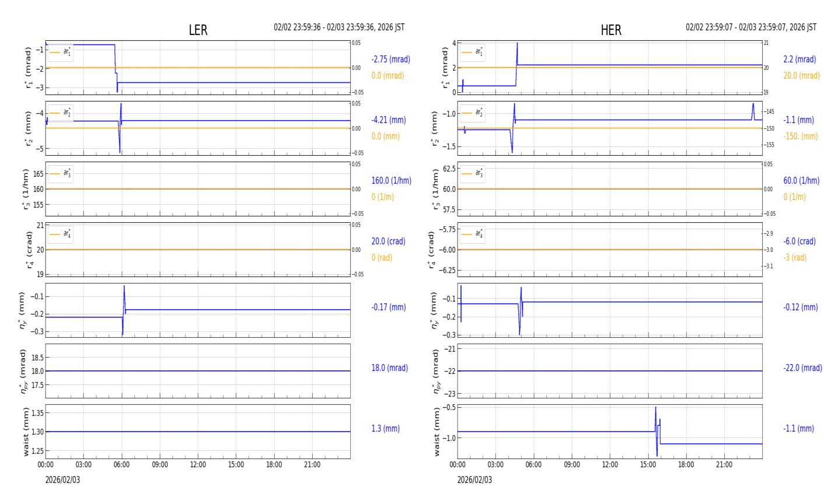
Task: Click the ∂r4* legend in the LER plot
Action: [x=61, y=234]
